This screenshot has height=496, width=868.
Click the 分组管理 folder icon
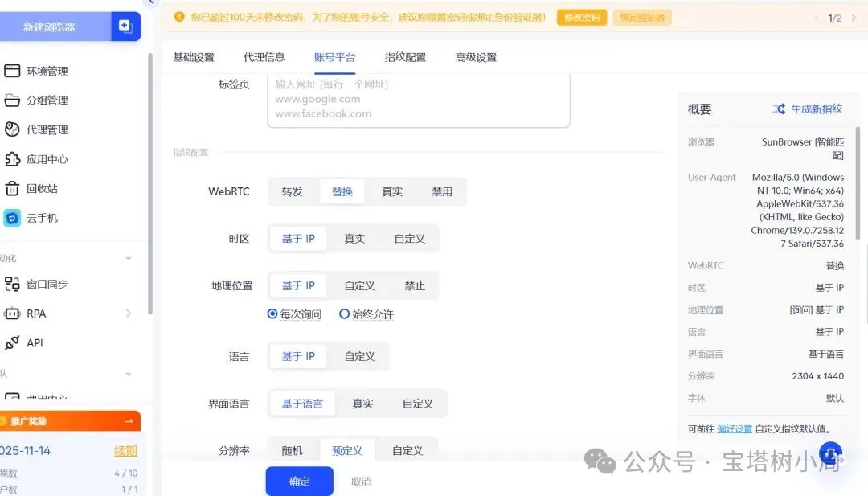pyautogui.click(x=12, y=100)
